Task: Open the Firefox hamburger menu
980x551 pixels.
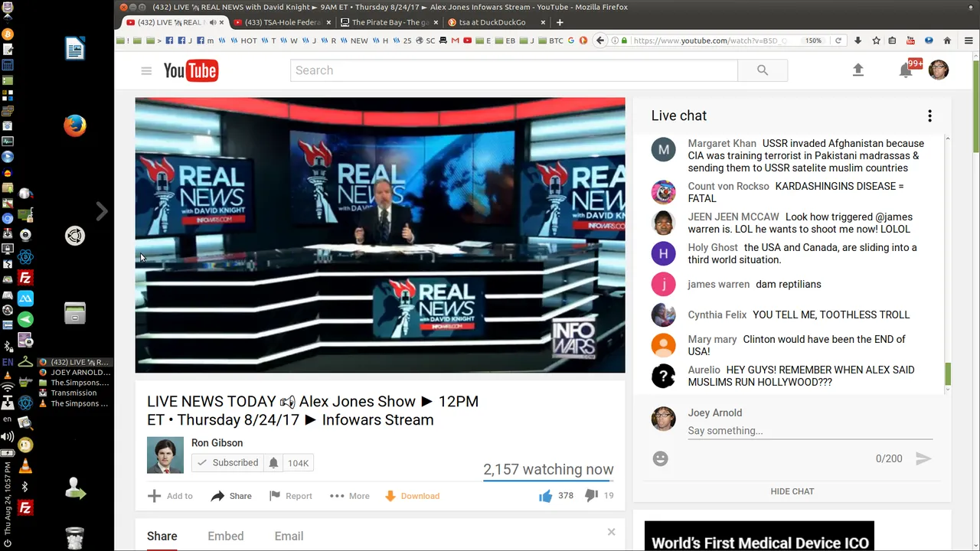Action: 969,41
